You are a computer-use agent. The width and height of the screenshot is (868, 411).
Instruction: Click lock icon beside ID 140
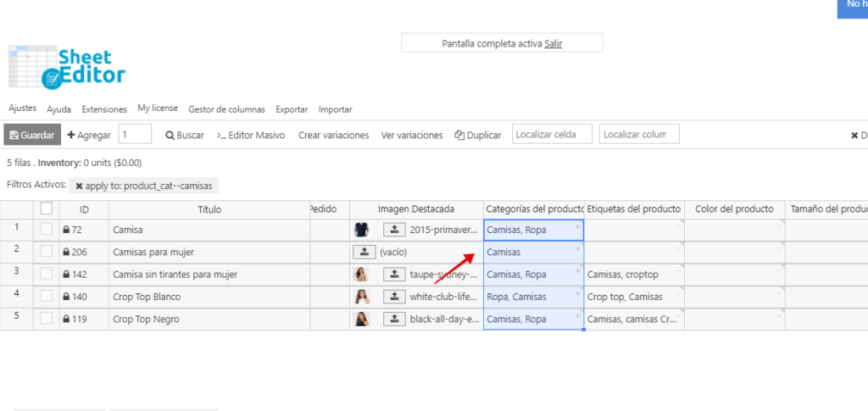(66, 297)
